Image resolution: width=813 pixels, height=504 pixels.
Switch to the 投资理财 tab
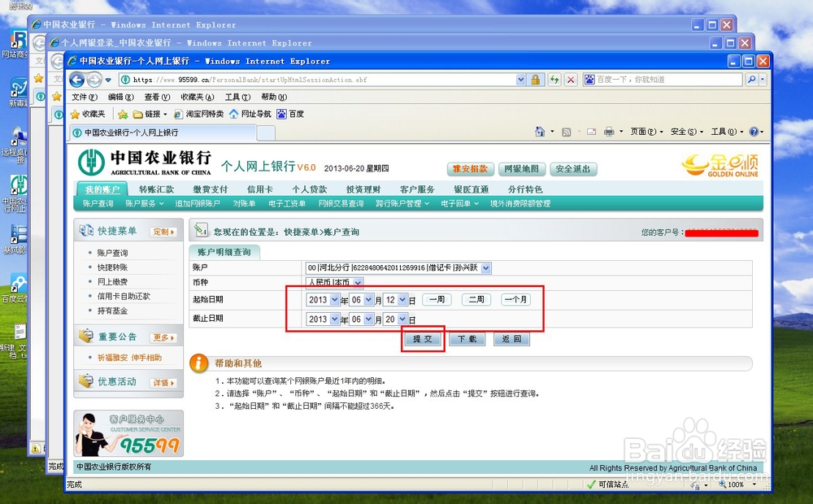[x=363, y=189]
